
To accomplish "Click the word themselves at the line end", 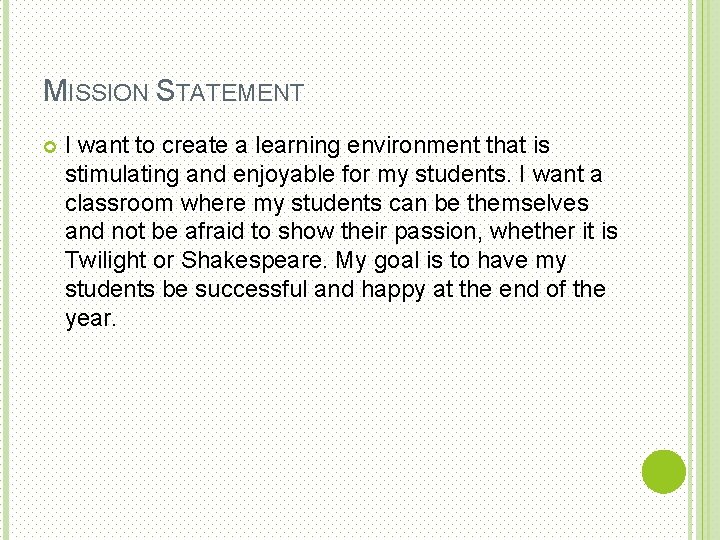I will click(x=530, y=204).
